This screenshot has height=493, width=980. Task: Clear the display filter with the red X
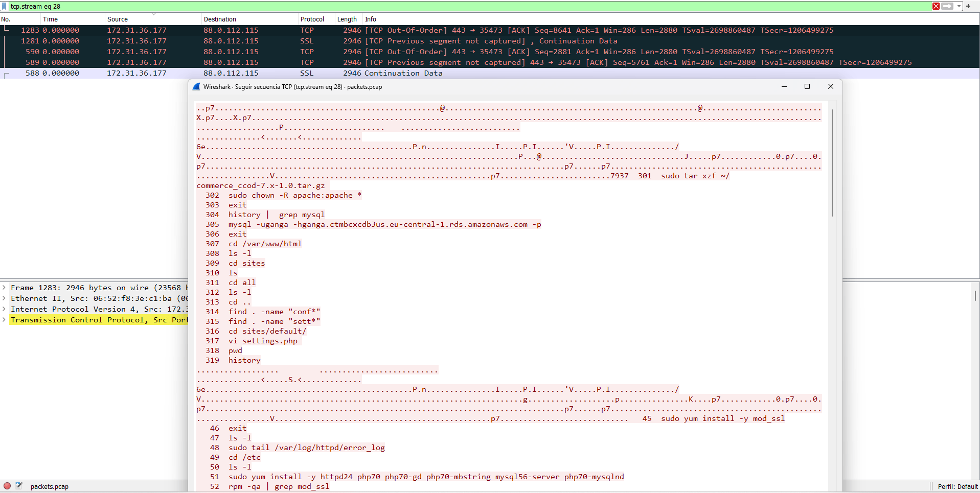936,6
